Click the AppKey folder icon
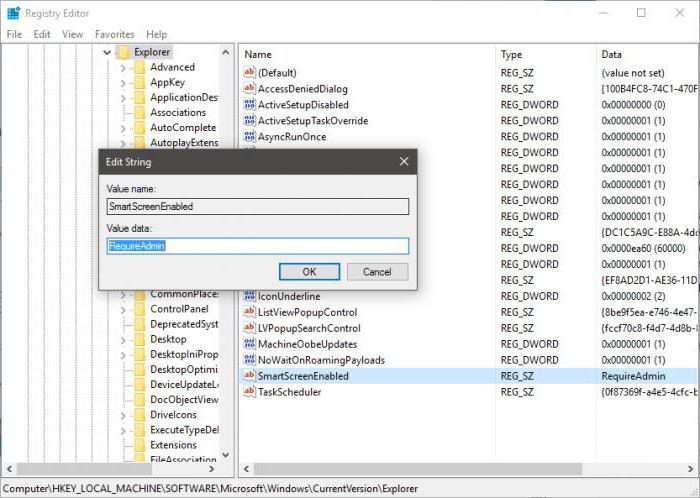 140,83
